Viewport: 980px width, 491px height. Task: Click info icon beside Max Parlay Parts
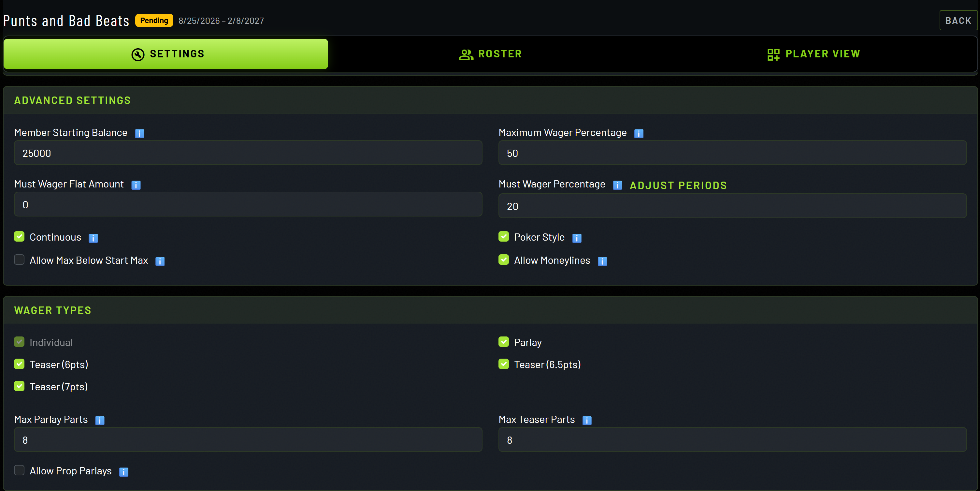(100, 420)
